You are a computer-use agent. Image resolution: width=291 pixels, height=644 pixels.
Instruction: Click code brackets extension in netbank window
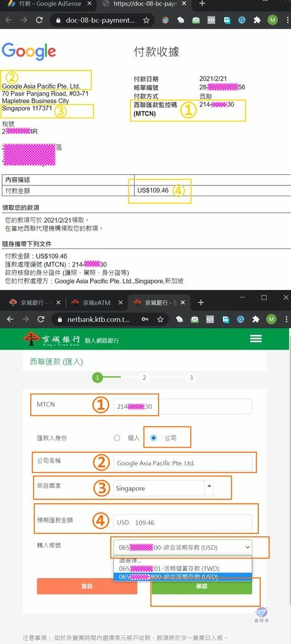[x=210, y=319]
